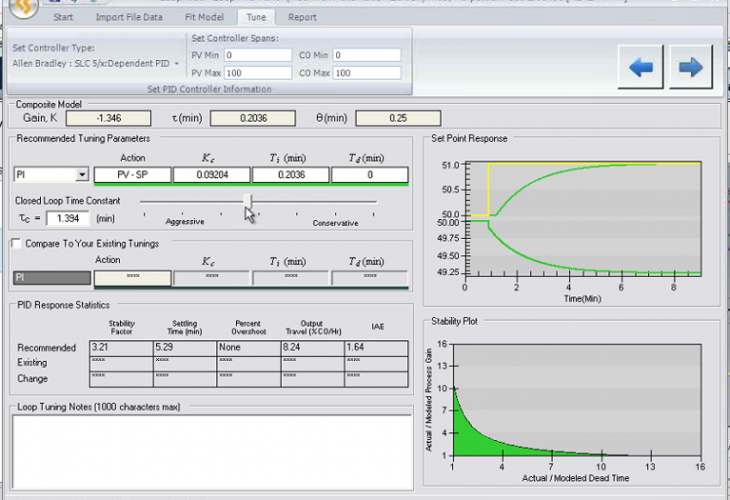Click the τc value 1.394 field
Image resolution: width=730 pixels, height=500 pixels.
point(68,218)
